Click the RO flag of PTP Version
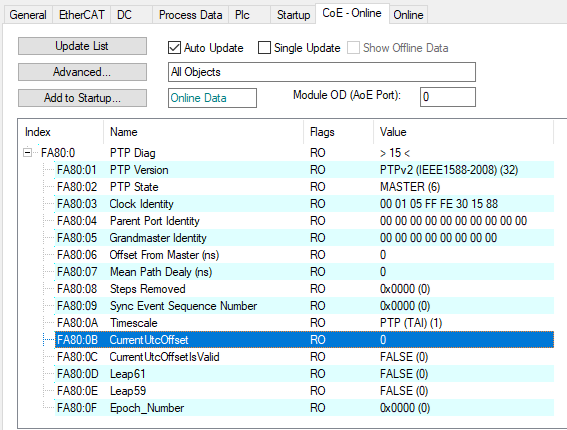Image resolution: width=567 pixels, height=430 pixels. point(317,170)
